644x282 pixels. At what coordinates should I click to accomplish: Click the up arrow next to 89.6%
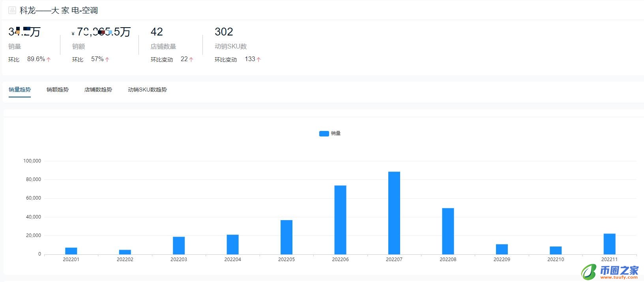(x=49, y=60)
